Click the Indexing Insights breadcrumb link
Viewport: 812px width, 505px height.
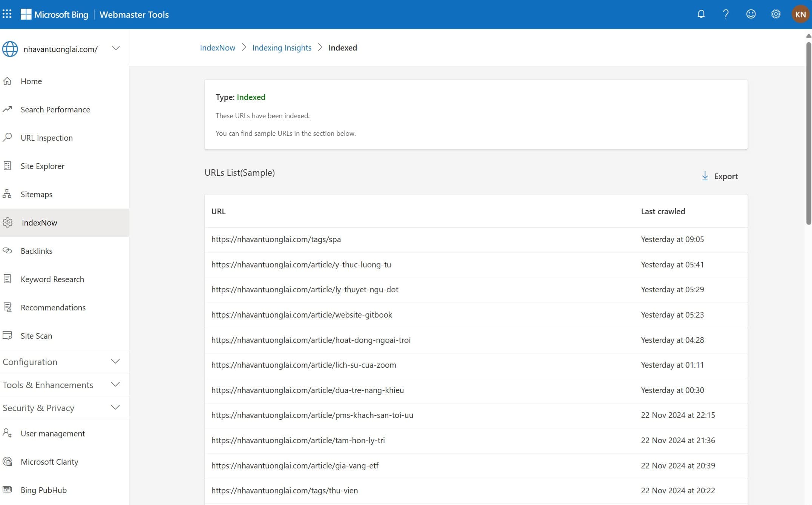[282, 48]
